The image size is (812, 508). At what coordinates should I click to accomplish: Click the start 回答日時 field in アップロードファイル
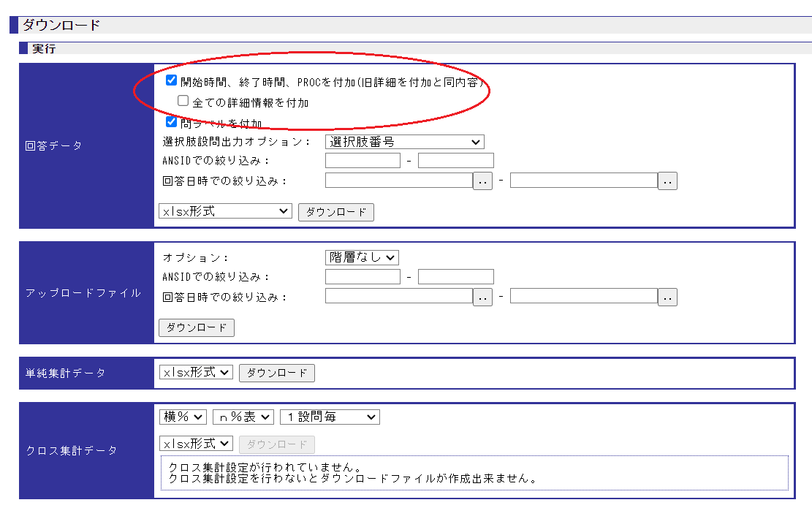[x=399, y=296]
